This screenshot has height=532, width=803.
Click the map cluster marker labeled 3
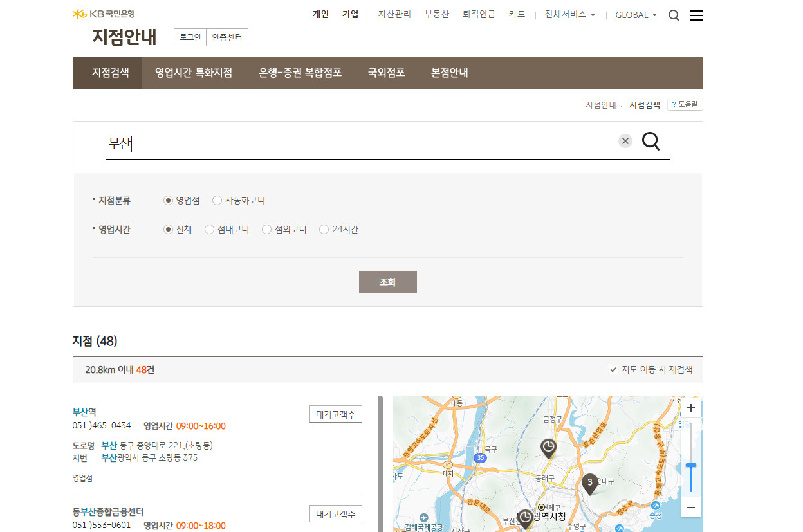[x=590, y=484]
